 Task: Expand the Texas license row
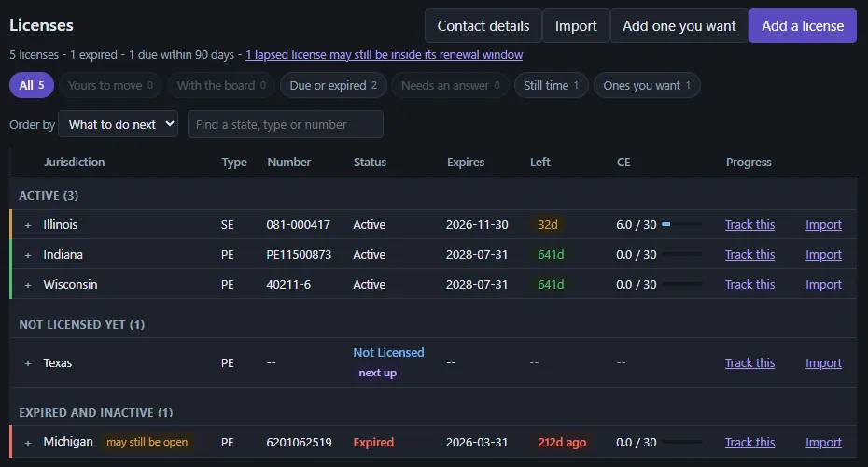click(x=28, y=363)
